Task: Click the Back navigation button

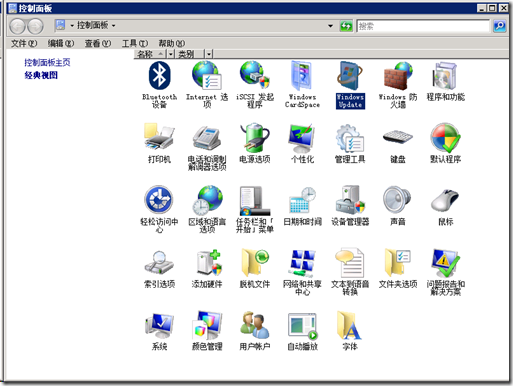Action: click(x=17, y=26)
